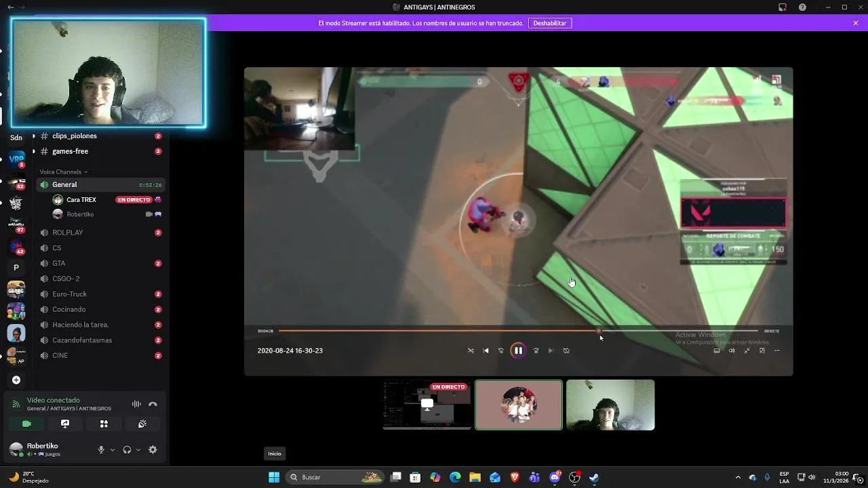
Task: Open the Discord inbox icon in the title bar
Action: click(783, 7)
